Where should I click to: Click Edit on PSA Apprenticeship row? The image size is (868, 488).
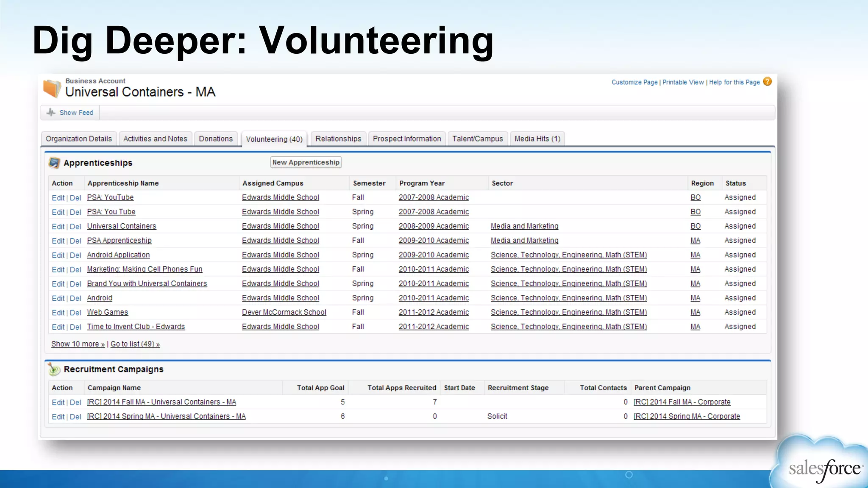pos(58,241)
